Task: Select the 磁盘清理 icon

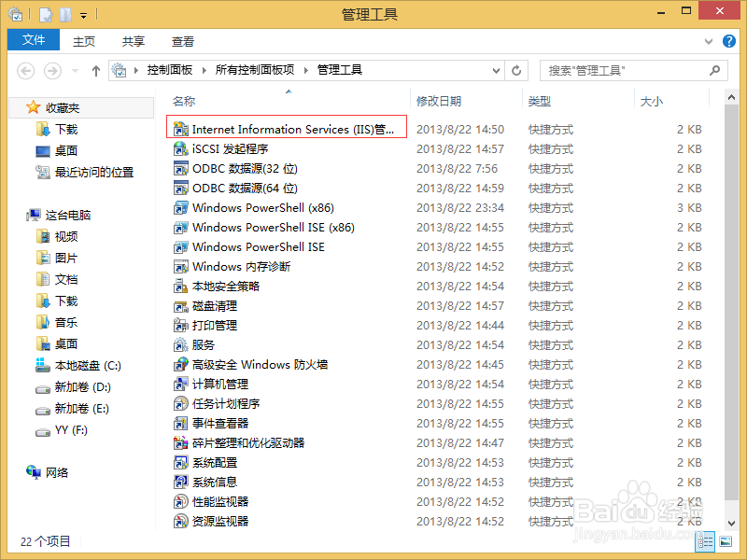Action: pyautogui.click(x=180, y=306)
